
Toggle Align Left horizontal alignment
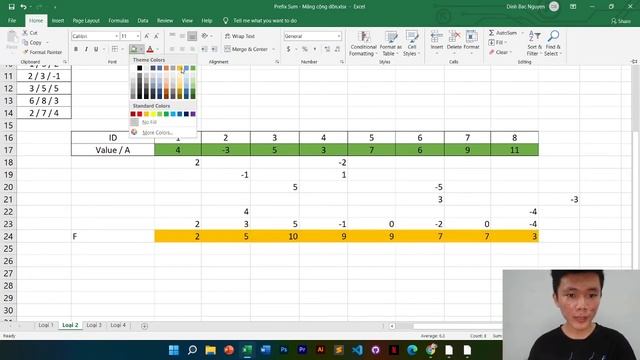tap(172, 49)
